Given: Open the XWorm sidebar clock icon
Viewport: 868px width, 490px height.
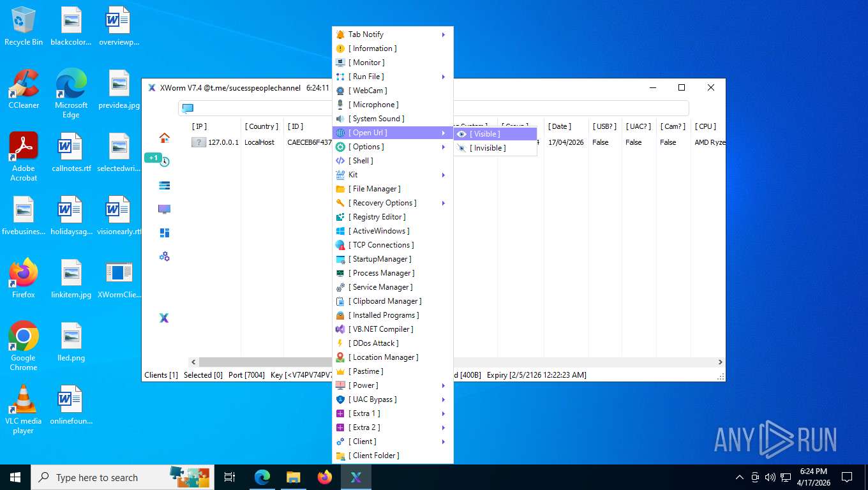Looking at the screenshot, I should 164,161.
